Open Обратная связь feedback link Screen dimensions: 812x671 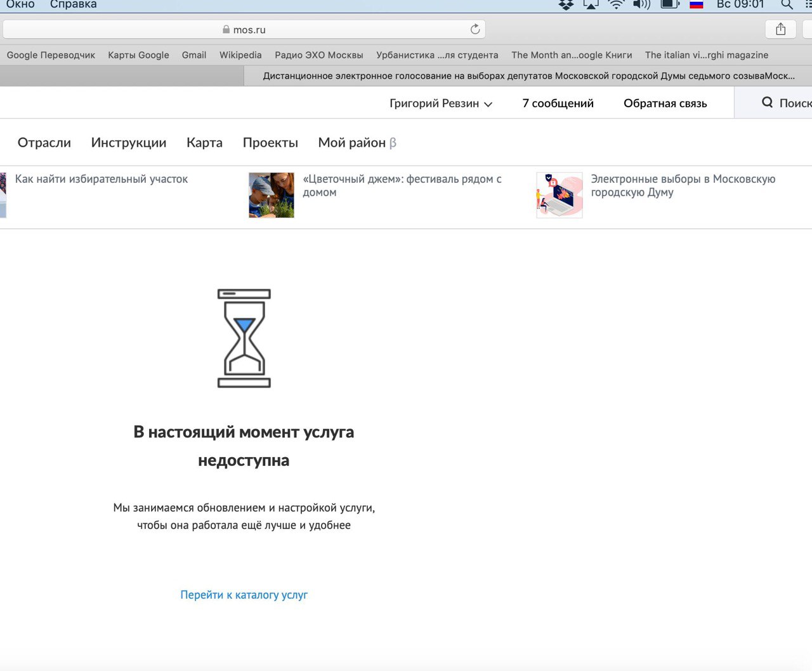(665, 103)
